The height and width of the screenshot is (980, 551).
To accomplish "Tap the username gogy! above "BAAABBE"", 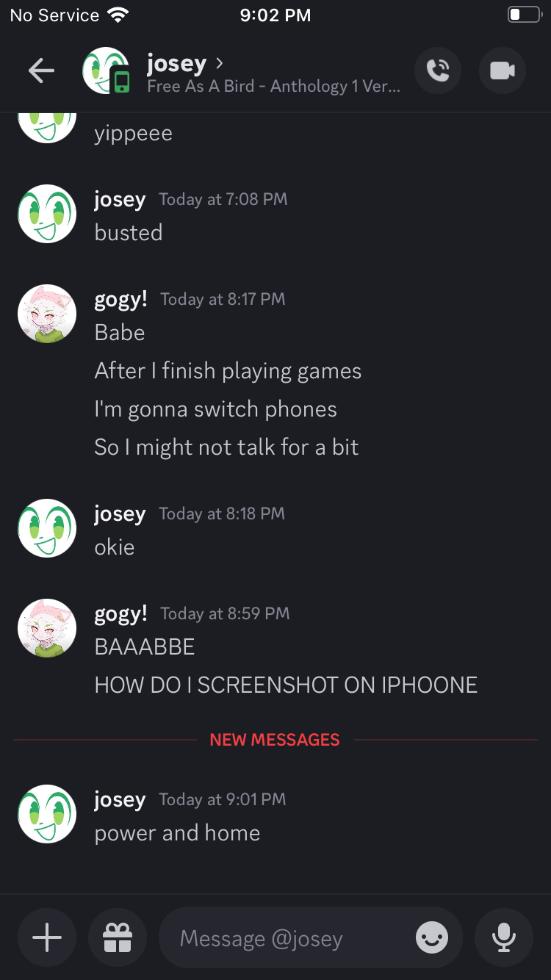I will 121,613.
